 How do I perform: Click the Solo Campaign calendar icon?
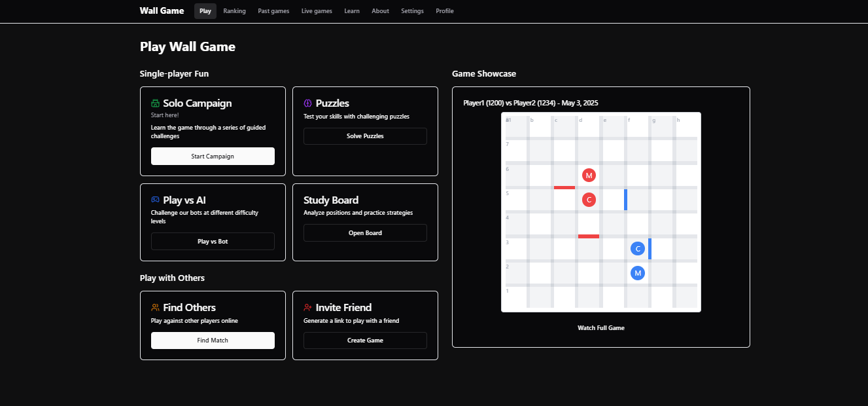156,103
